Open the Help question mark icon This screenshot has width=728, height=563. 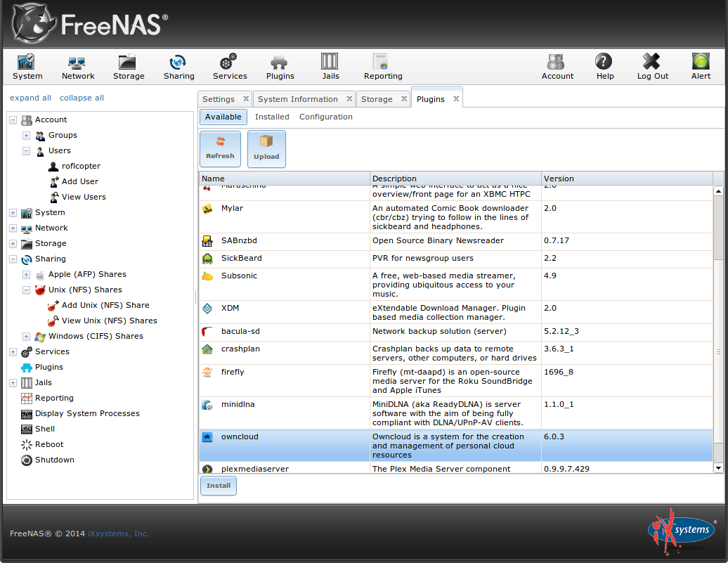604,67
